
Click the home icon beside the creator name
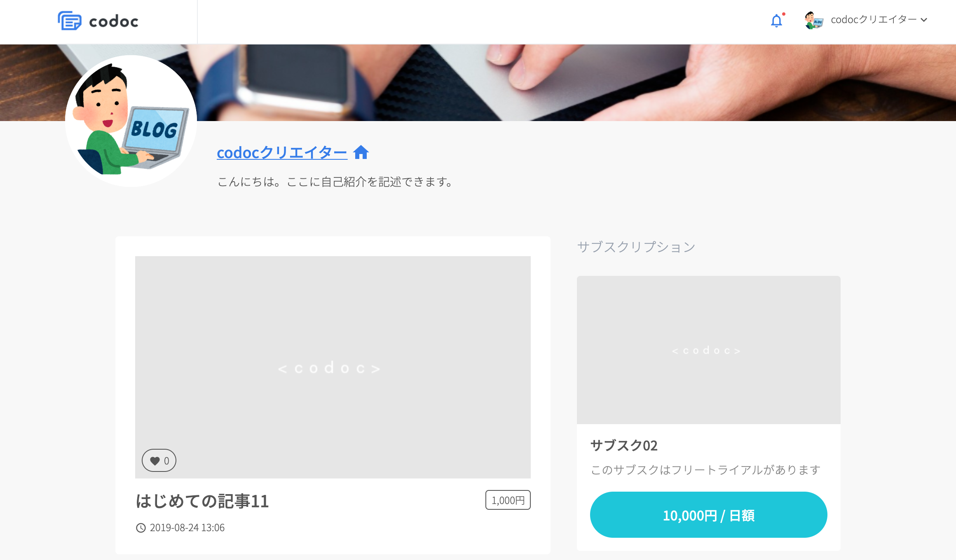pyautogui.click(x=361, y=152)
